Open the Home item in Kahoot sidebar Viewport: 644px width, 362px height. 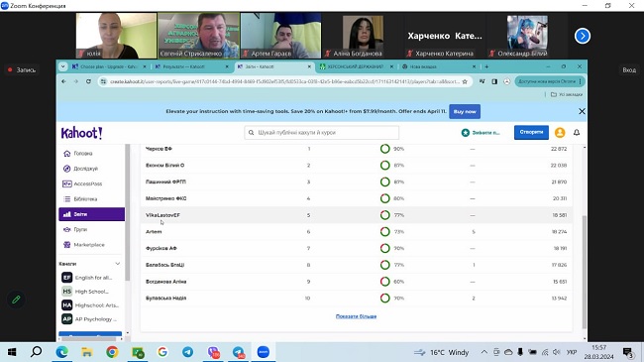(x=78, y=154)
